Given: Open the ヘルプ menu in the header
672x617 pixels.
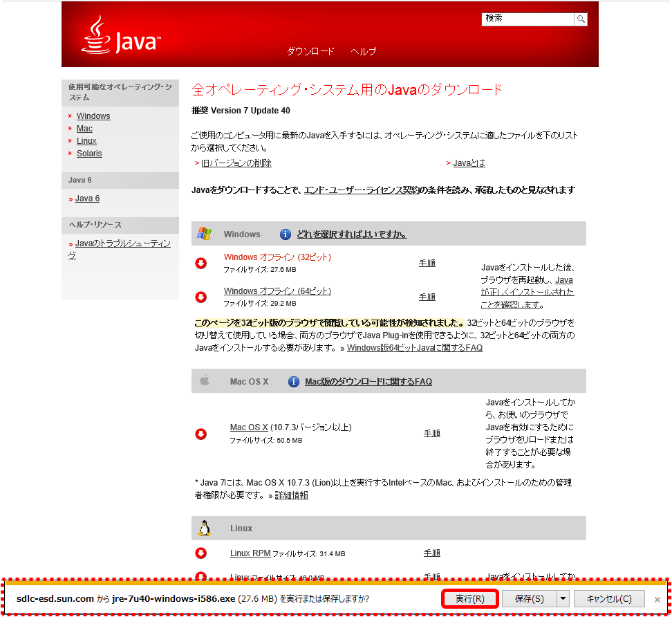Looking at the screenshot, I should pyautogui.click(x=364, y=51).
